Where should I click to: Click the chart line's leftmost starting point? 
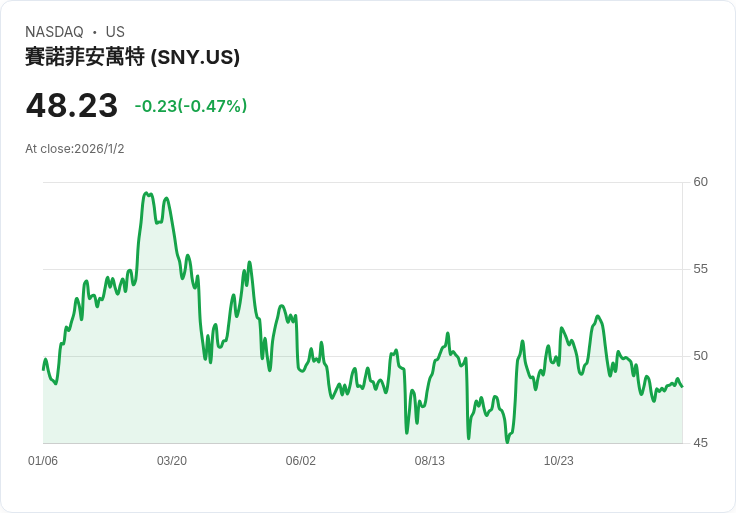coord(43,369)
